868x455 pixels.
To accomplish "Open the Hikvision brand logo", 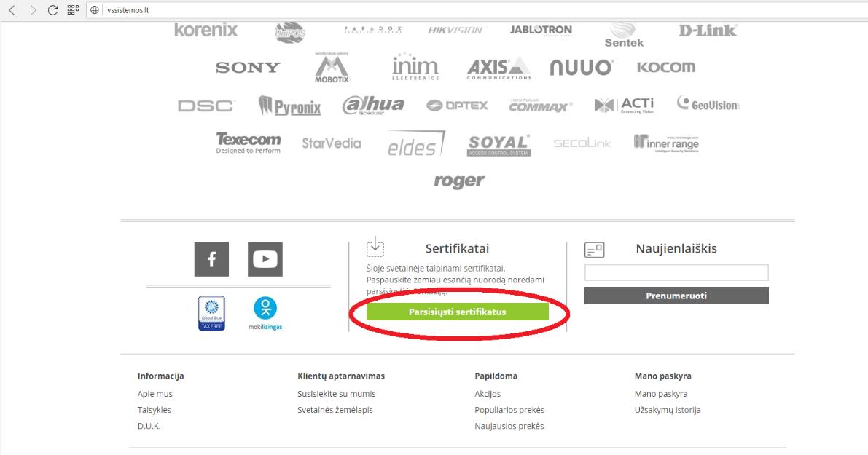I will click(x=457, y=30).
